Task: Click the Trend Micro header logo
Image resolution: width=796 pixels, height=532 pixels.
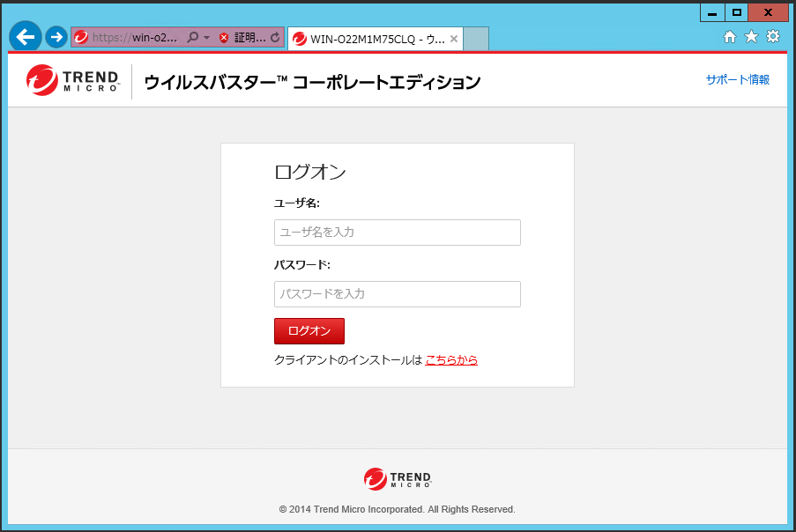Action: [73, 80]
